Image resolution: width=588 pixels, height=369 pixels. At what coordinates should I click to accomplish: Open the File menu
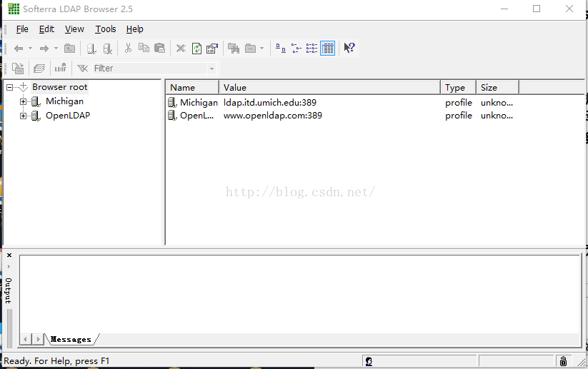point(22,29)
